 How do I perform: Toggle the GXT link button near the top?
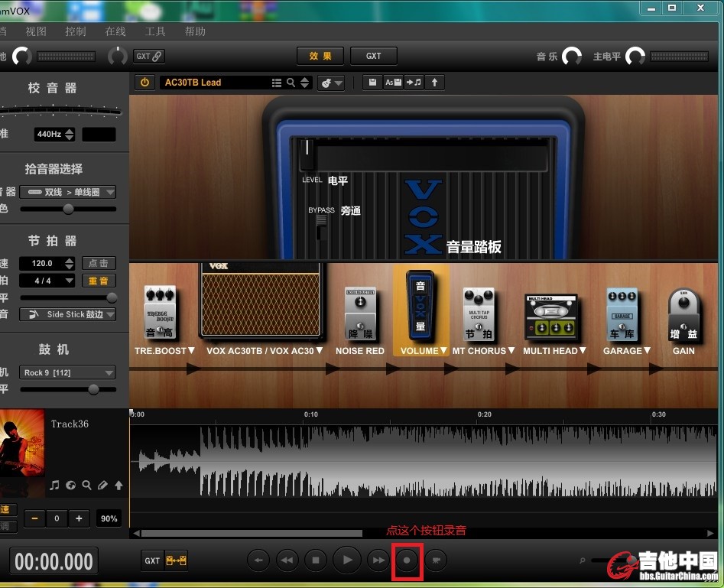pos(149,57)
